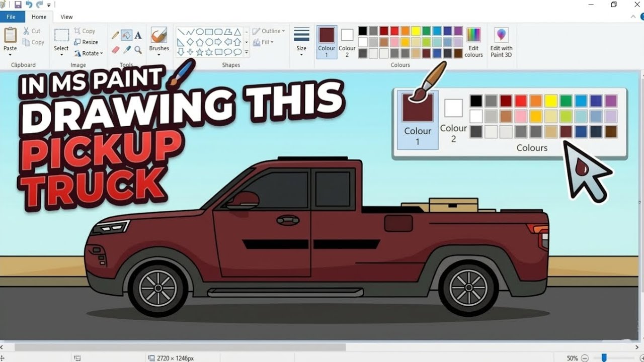Open Customize Quick Access Toolbar arrow

(x=49, y=5)
